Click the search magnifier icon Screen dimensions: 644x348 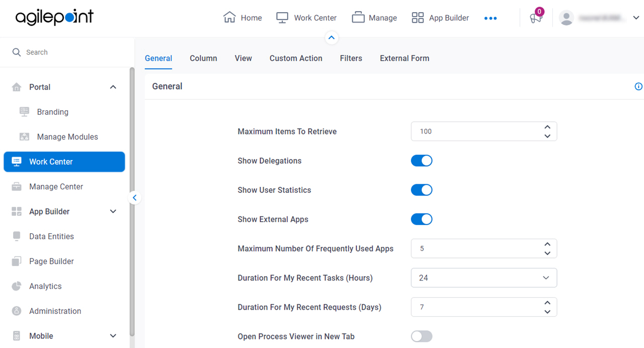click(17, 52)
